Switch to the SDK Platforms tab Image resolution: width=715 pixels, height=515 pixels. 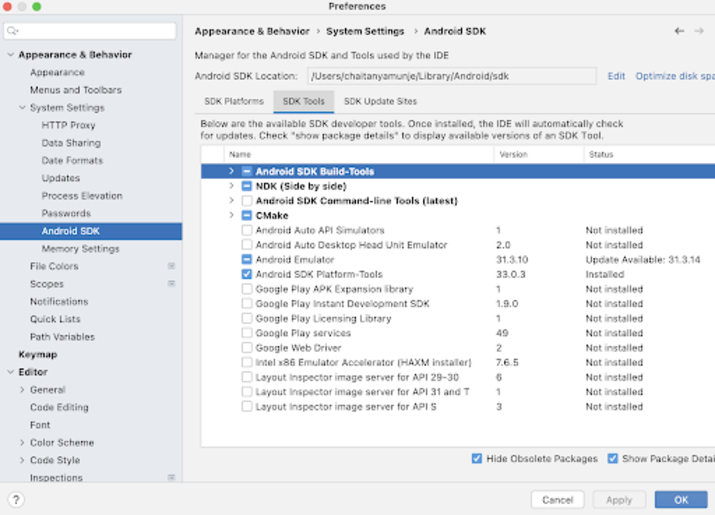coord(234,101)
